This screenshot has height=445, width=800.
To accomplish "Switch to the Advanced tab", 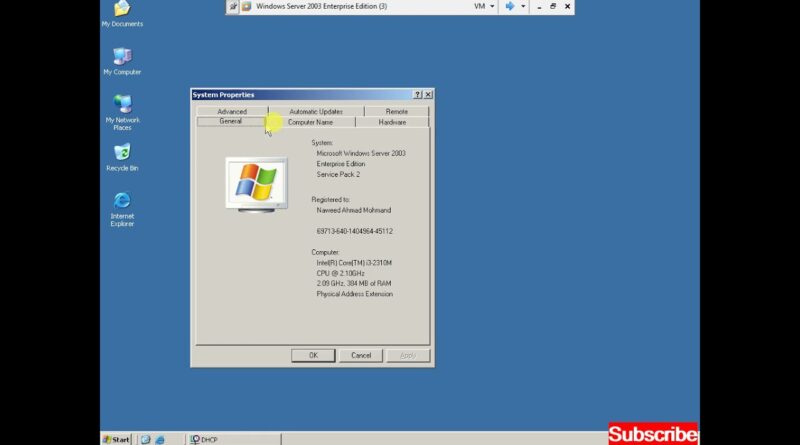I will (x=232, y=111).
